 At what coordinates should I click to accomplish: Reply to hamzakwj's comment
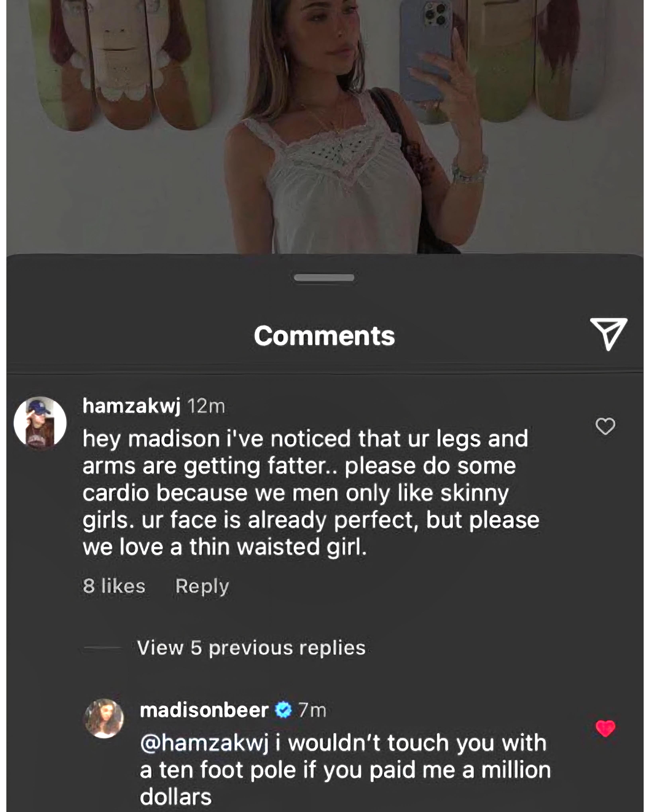coord(202,586)
